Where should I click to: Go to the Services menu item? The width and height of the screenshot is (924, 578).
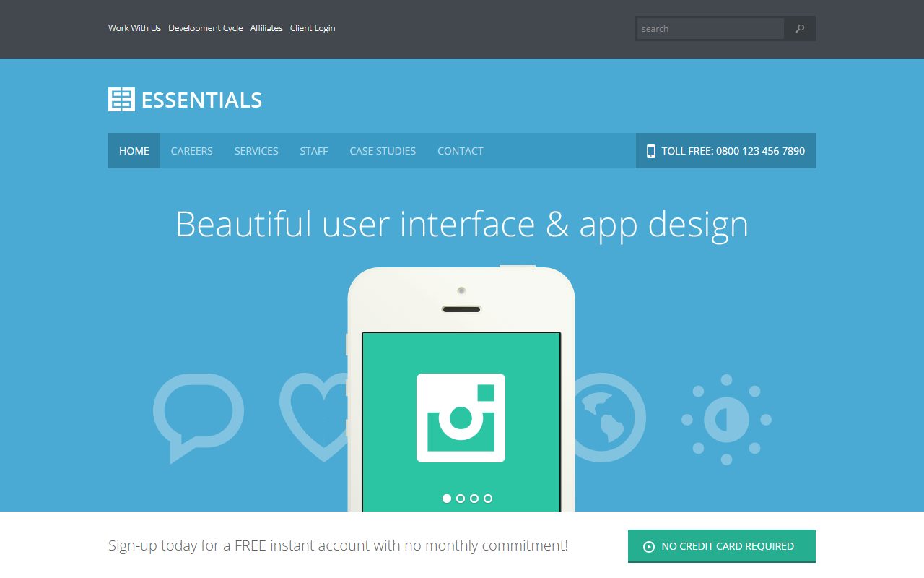256,151
